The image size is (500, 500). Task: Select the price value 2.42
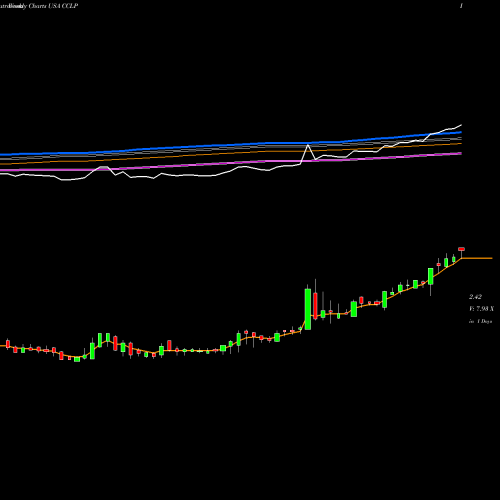[x=475, y=297]
